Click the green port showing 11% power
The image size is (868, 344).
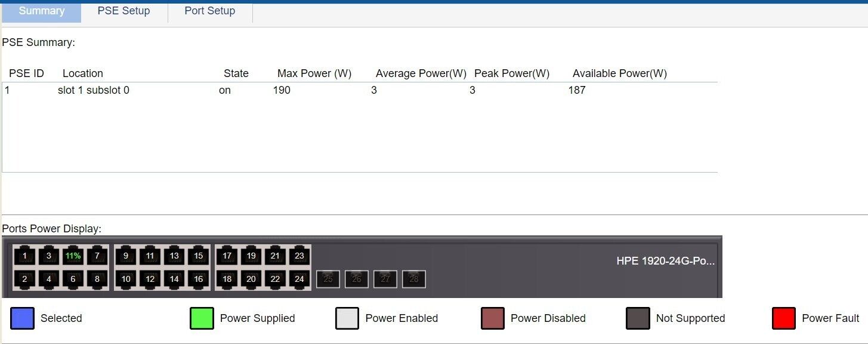[72, 256]
